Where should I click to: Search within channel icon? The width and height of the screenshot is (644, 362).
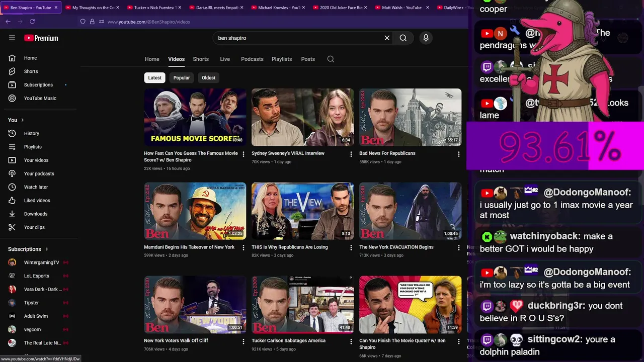(331, 59)
